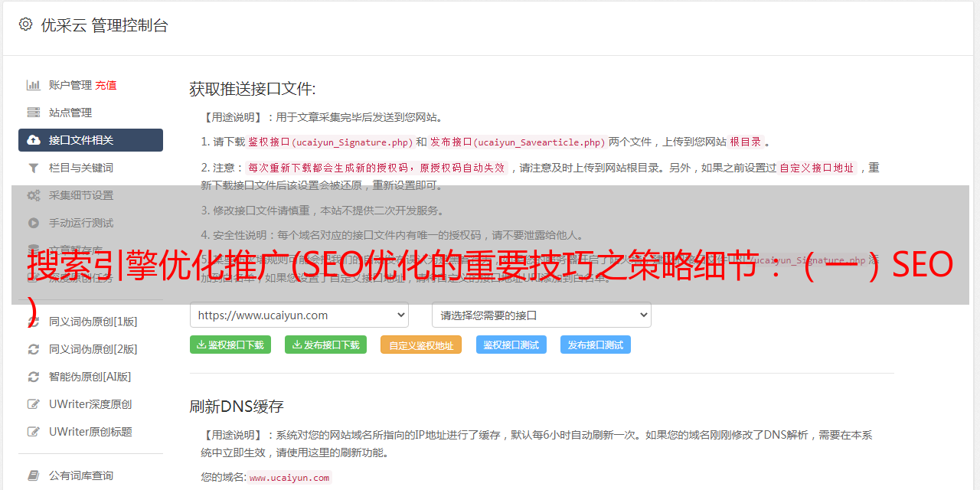Open UWriter原创标题 via its edit icon

(33, 432)
